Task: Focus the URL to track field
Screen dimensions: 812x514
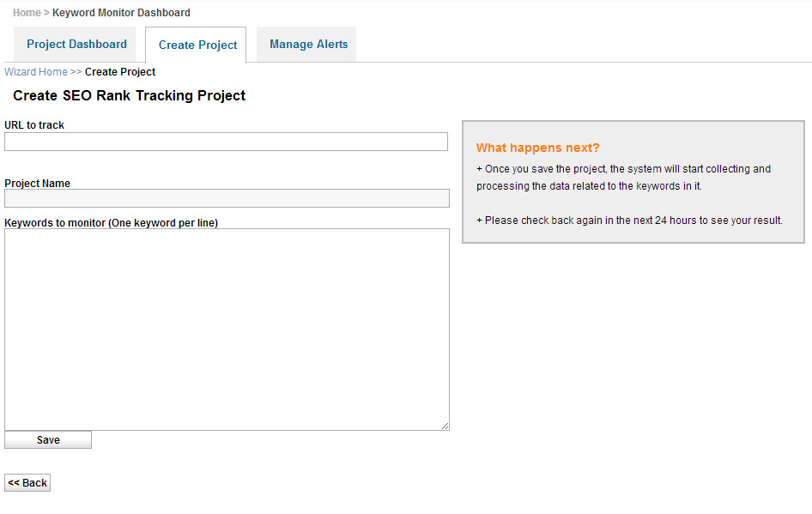Action: 226,142
